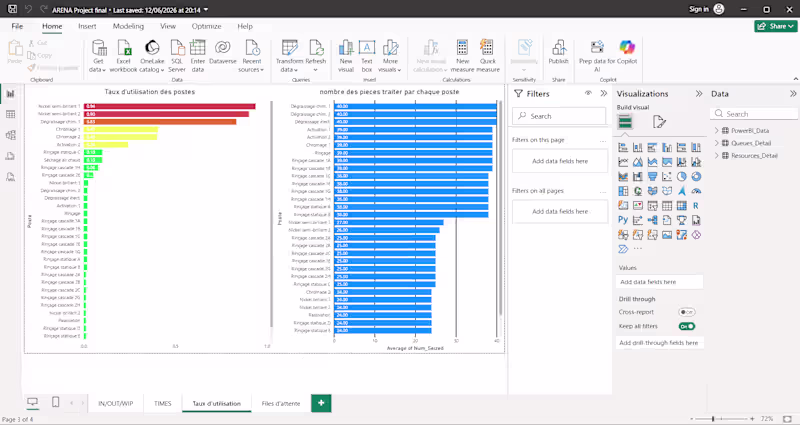
Task: Click the Refresh icon in ribbon
Action: (316, 48)
